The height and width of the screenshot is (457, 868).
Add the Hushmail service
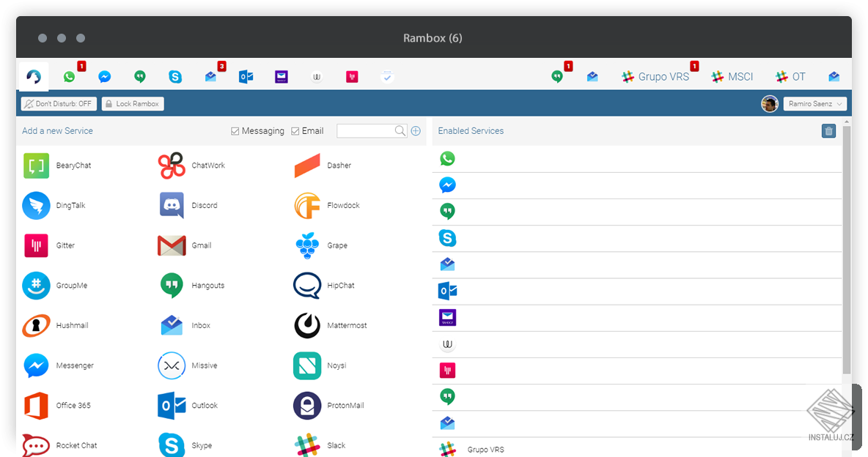[x=56, y=325]
